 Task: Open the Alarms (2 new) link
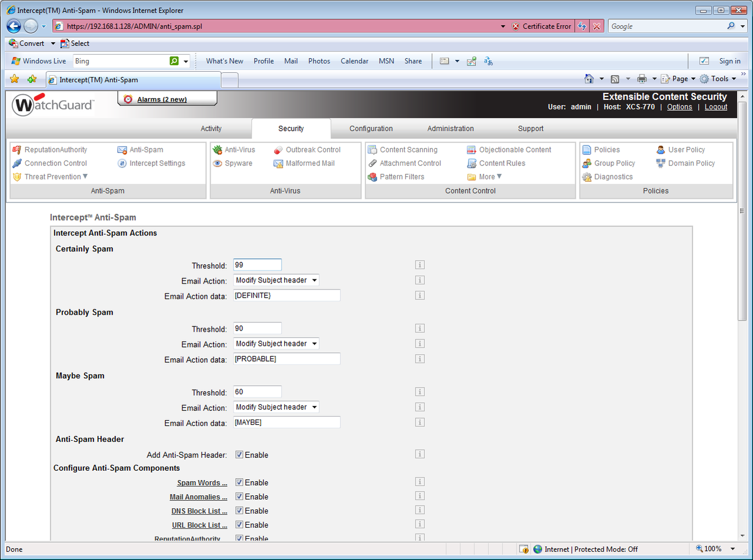162,99
